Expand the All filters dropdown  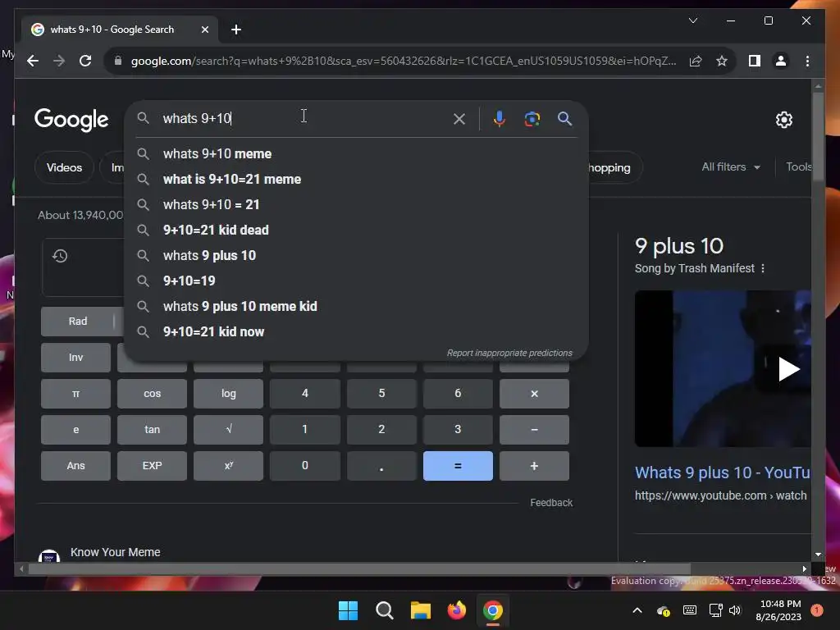coord(731,167)
